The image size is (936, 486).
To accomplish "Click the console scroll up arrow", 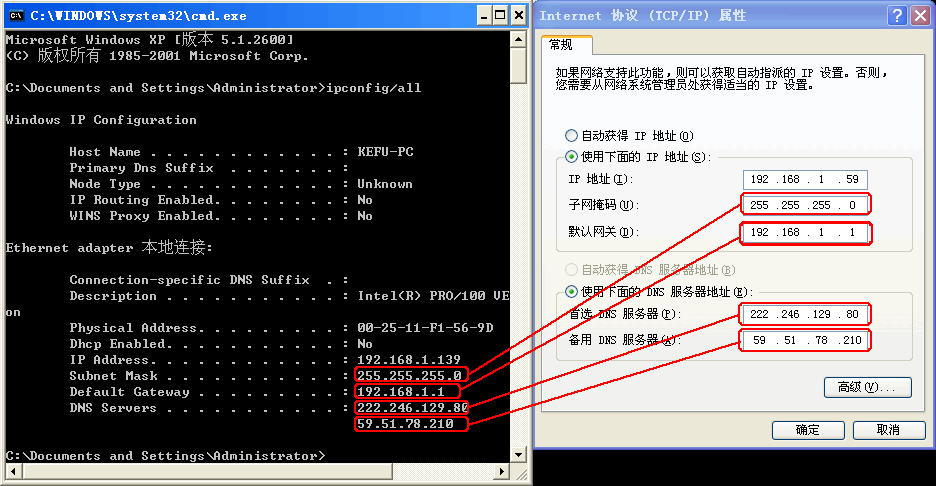I will click(518, 40).
